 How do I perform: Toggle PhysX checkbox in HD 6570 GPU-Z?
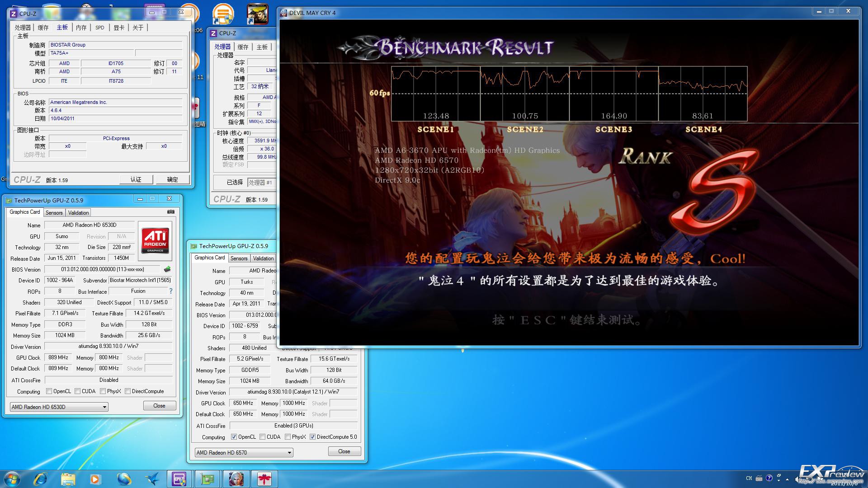click(288, 437)
